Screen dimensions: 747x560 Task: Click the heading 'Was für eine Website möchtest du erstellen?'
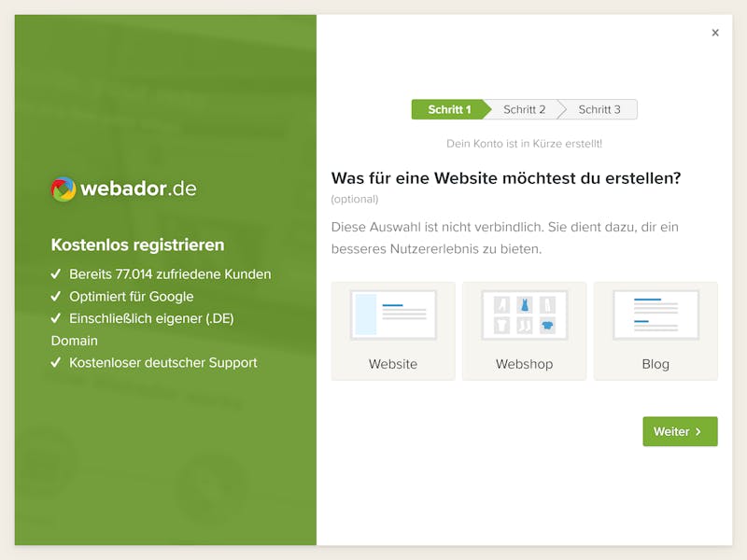(506, 178)
